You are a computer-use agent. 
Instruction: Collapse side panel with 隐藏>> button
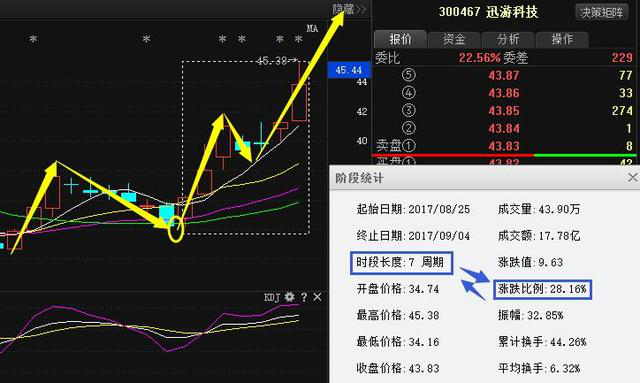click(x=349, y=9)
